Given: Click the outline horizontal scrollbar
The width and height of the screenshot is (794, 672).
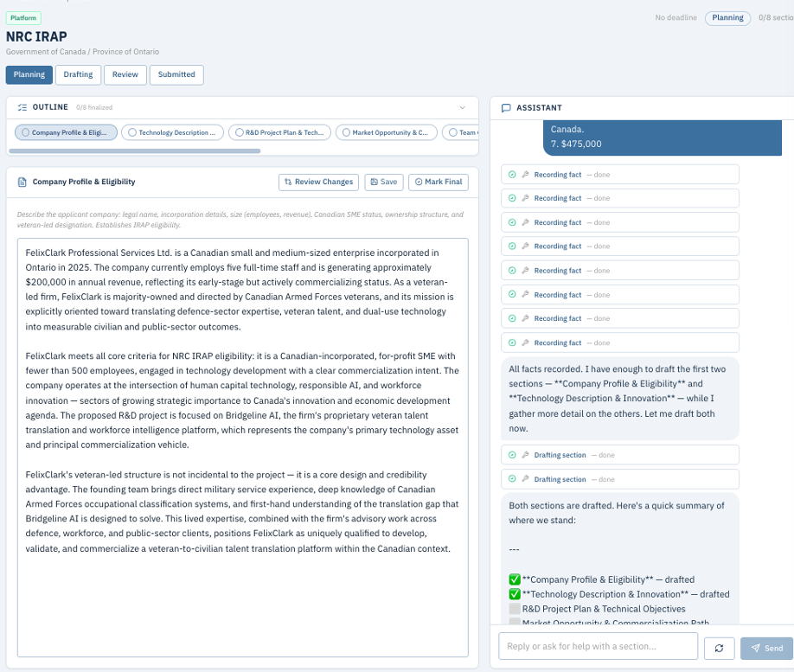Looking at the screenshot, I should point(135,150).
